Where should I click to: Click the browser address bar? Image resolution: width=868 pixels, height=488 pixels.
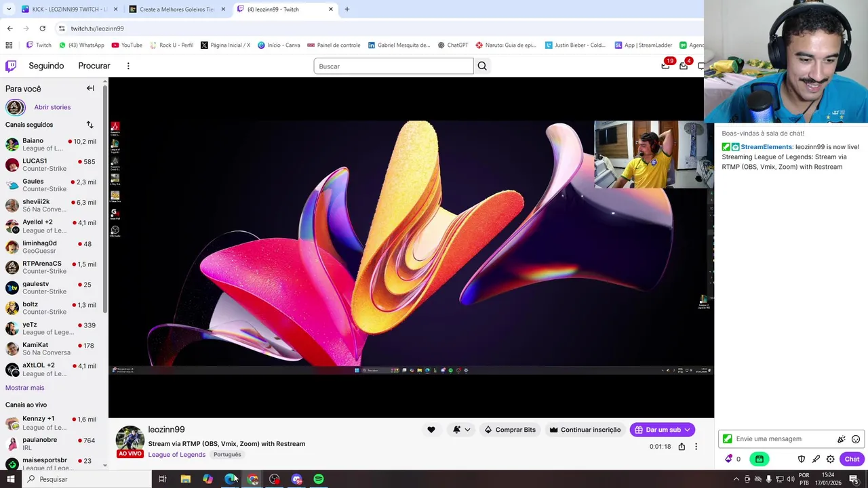[380, 28]
